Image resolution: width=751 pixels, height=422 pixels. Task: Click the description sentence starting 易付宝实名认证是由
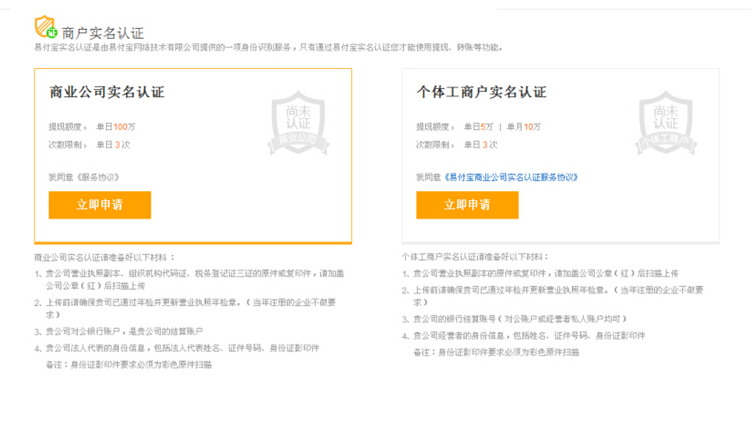[x=268, y=47]
